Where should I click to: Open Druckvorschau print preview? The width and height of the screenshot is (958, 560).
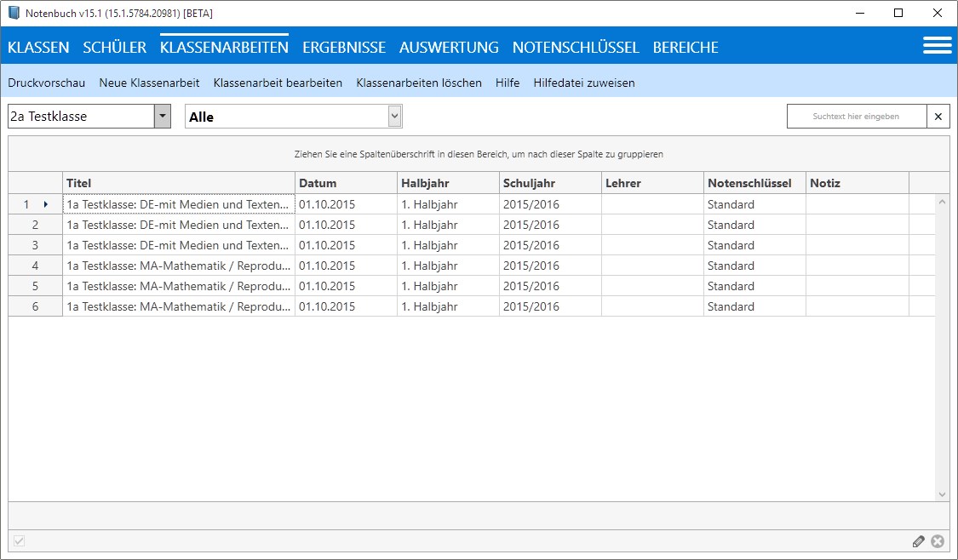[x=47, y=83]
